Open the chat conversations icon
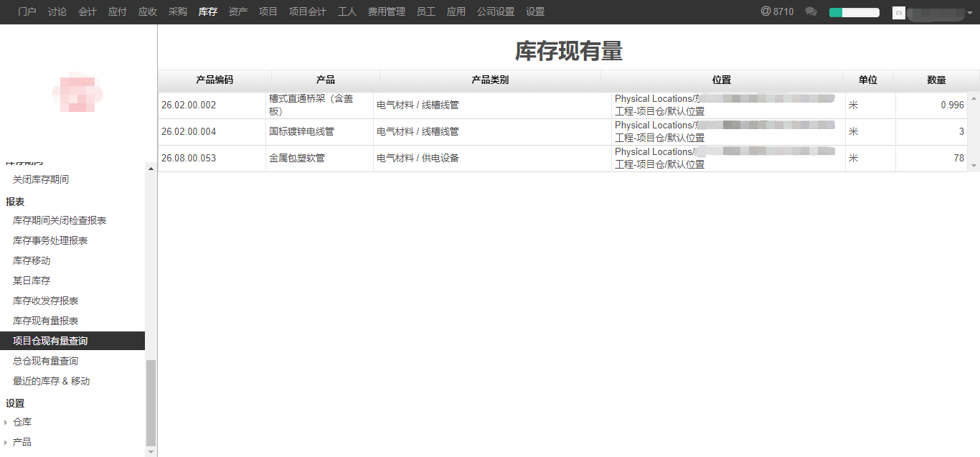980x457 pixels. (x=811, y=11)
